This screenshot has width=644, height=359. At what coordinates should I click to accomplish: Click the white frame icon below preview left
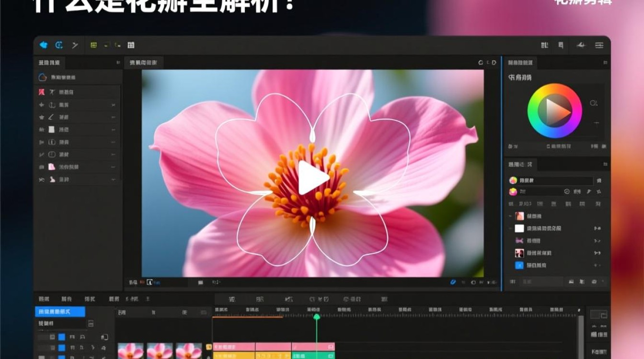point(150,282)
